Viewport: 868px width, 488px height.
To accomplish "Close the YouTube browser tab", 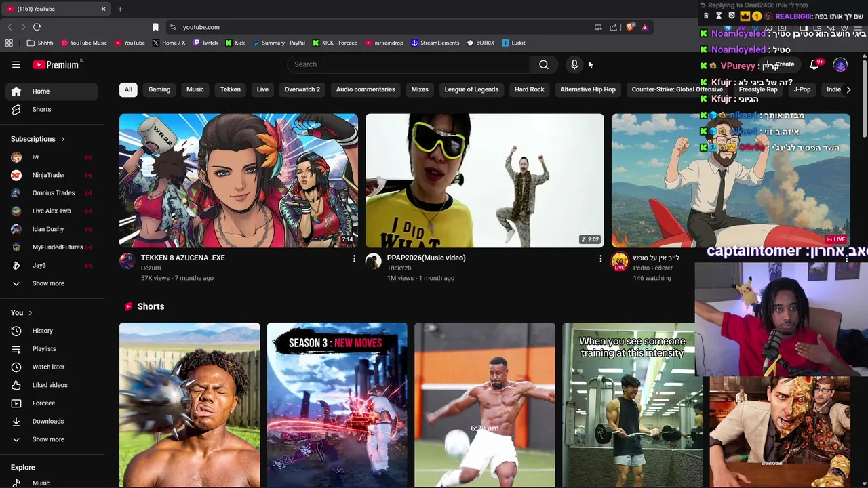I will tap(104, 9).
